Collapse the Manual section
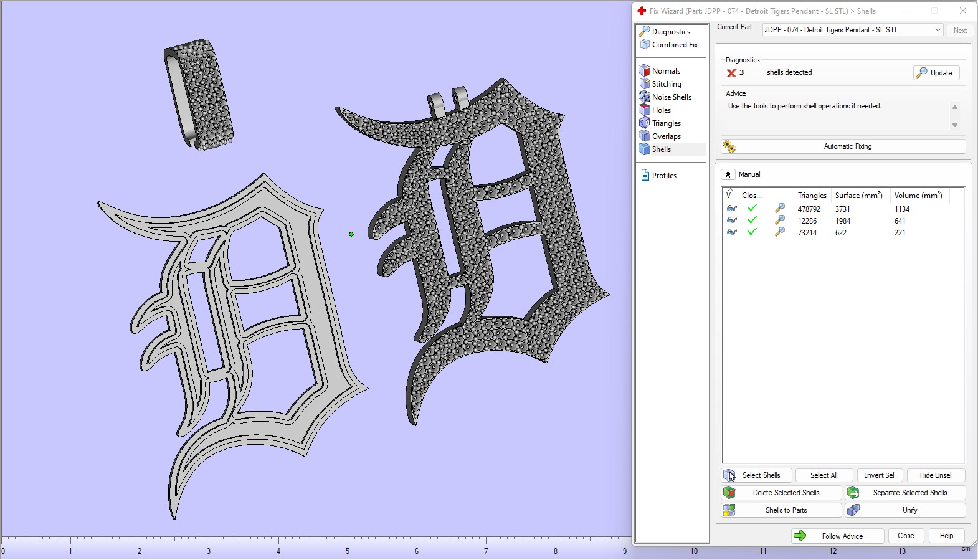This screenshot has height=560, width=978. click(728, 175)
